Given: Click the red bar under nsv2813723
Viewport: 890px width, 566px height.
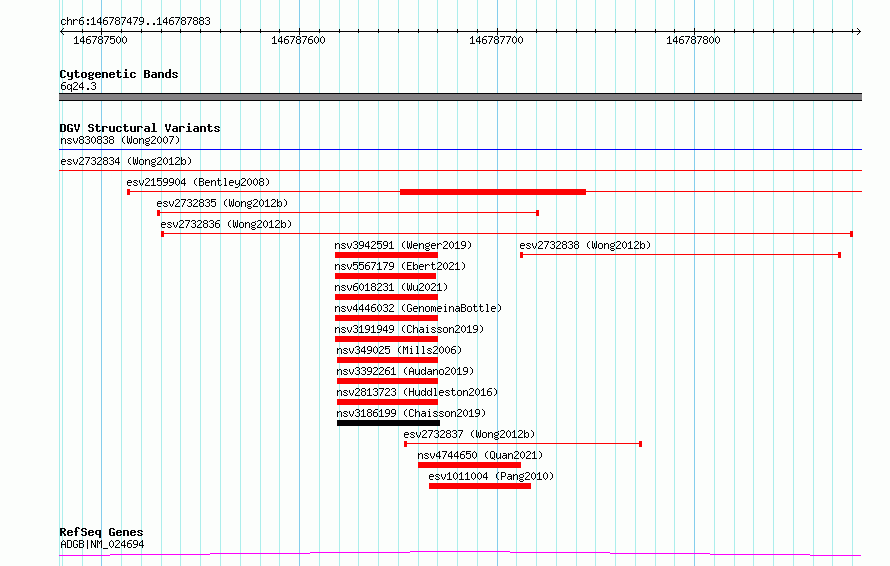Looking at the screenshot, I should 387,402.
